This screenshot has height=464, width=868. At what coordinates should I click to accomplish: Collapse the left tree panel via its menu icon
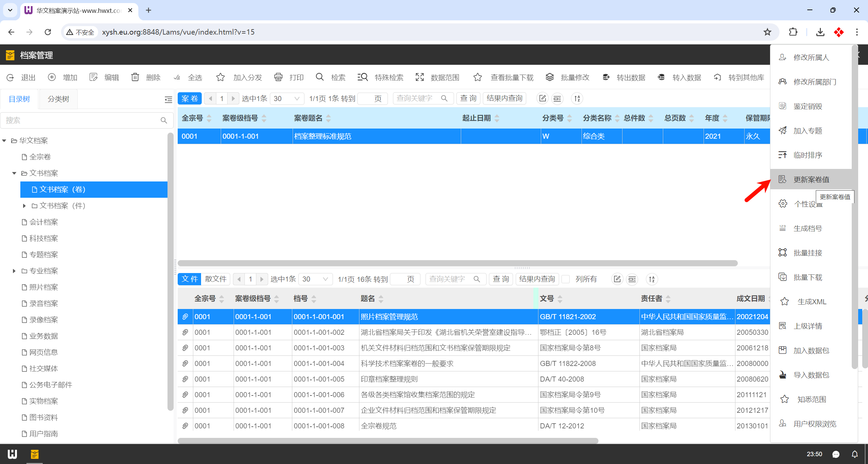[168, 99]
